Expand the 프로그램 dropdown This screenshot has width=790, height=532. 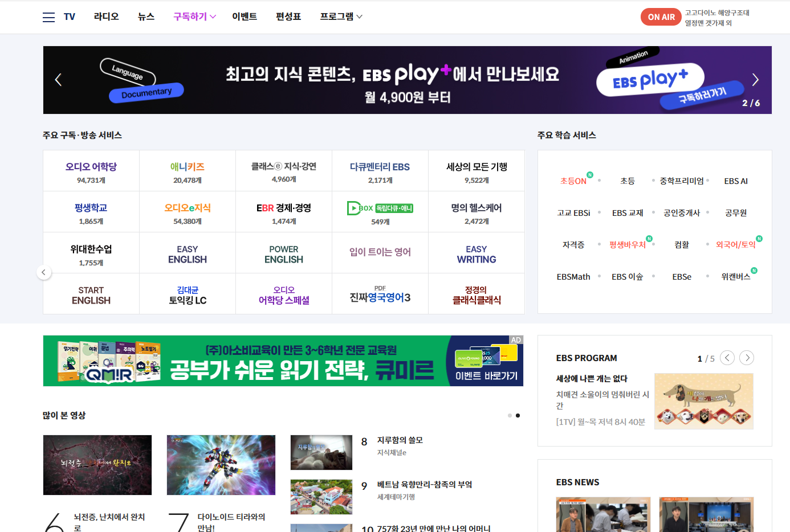341,17
